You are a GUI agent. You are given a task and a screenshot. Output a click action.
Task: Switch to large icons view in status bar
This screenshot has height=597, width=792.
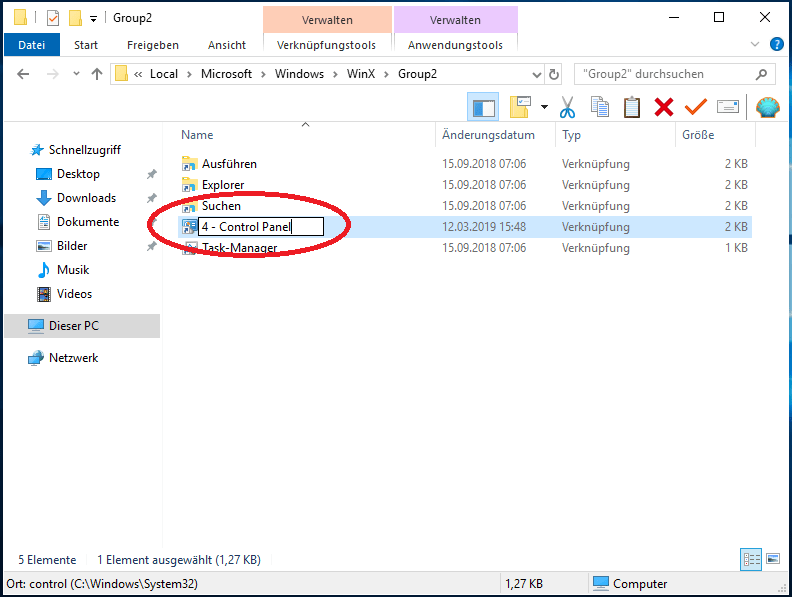[x=773, y=559]
